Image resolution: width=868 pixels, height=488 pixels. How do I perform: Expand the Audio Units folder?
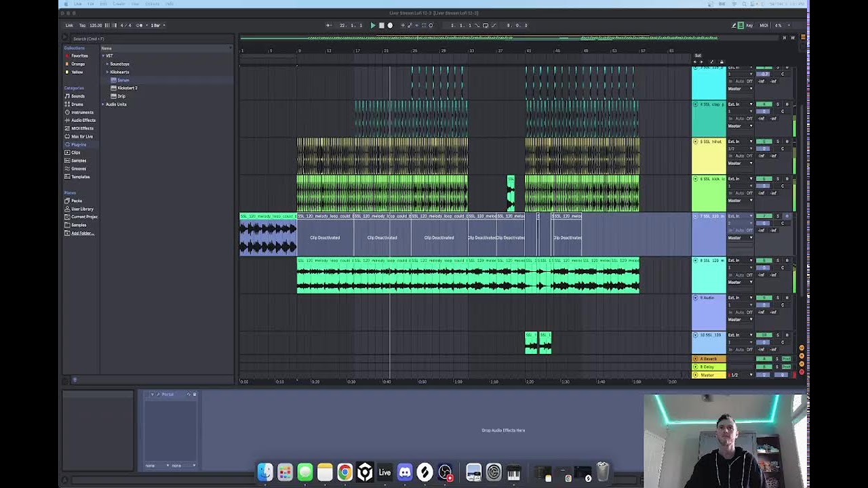pos(103,104)
